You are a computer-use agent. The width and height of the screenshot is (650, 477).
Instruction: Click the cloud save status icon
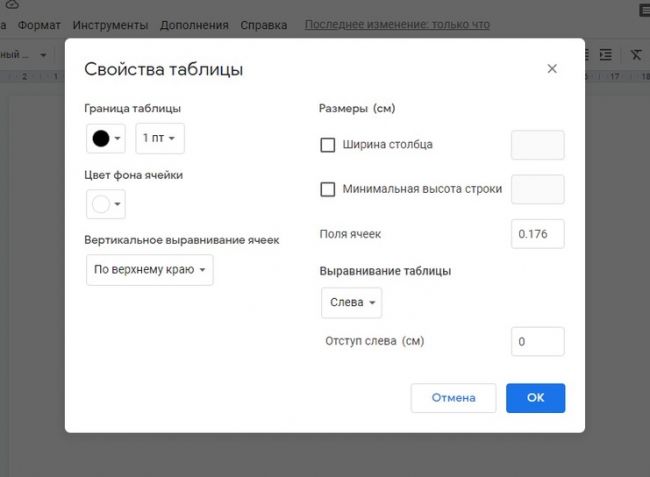tap(12, 5)
